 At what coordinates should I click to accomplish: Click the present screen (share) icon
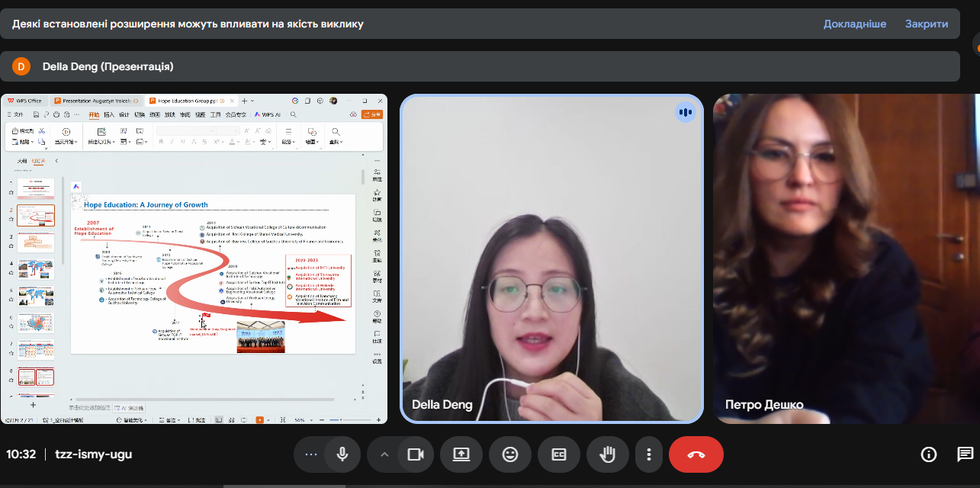coord(461,454)
